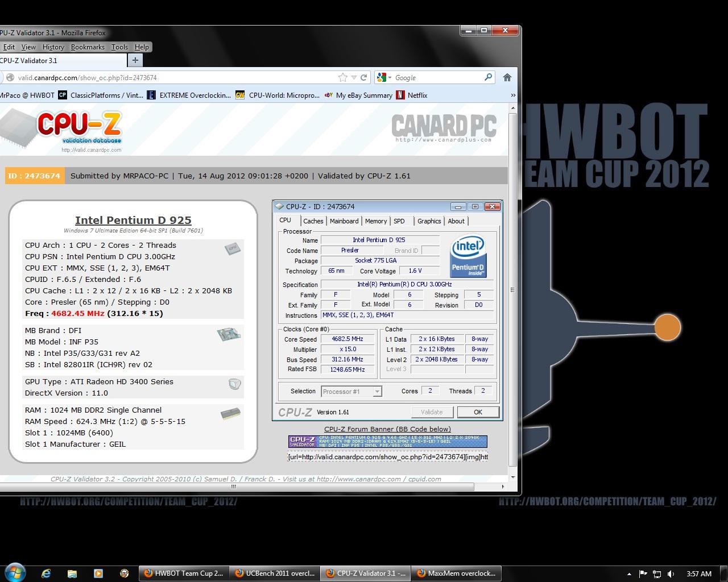Show more bookmarks chevron
Image resolution: width=728 pixels, height=582 pixels.
(x=513, y=95)
